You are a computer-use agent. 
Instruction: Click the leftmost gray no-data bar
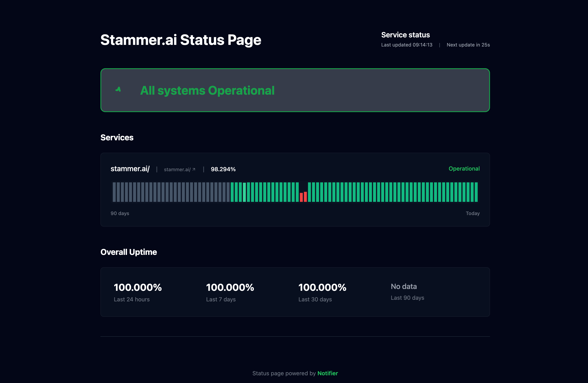pyautogui.click(x=114, y=192)
